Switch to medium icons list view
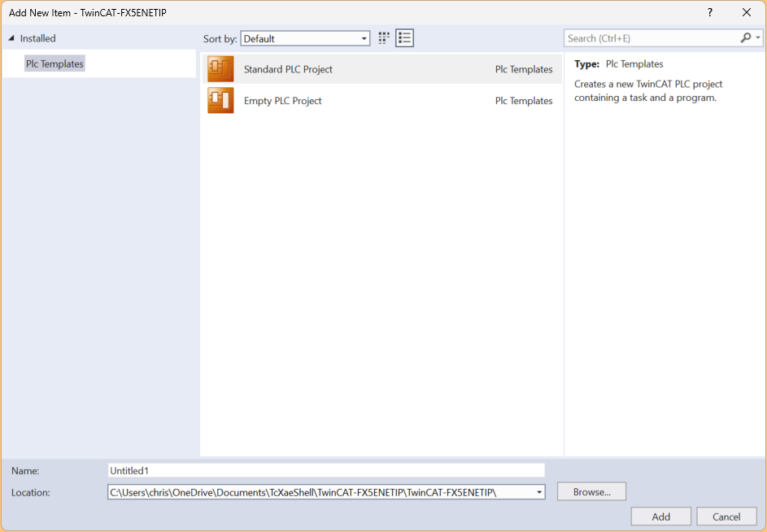This screenshot has width=767, height=532. (405, 38)
